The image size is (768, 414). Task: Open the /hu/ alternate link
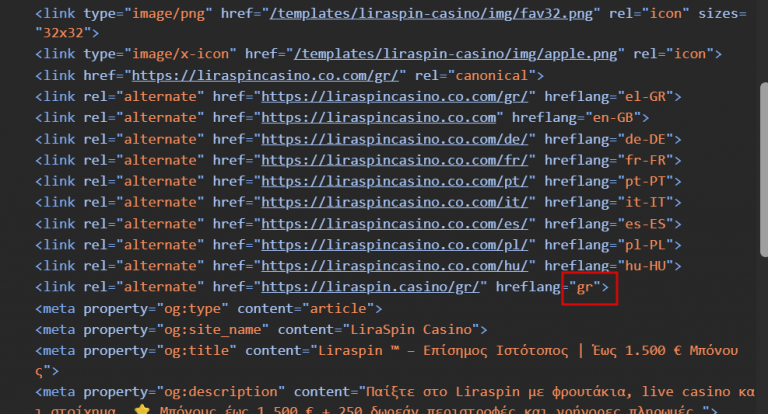[395, 266]
